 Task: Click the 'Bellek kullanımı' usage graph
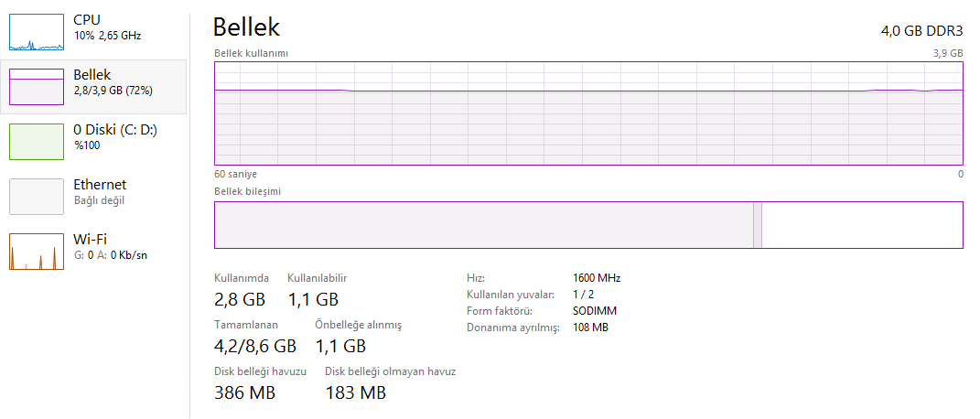[x=588, y=113]
